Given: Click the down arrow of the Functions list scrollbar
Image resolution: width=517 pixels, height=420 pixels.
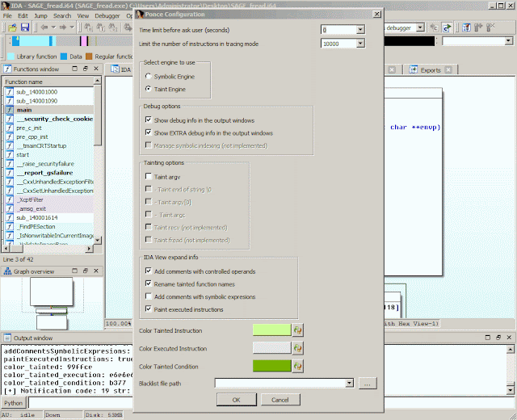Looking at the screenshot, I should (97, 240).
